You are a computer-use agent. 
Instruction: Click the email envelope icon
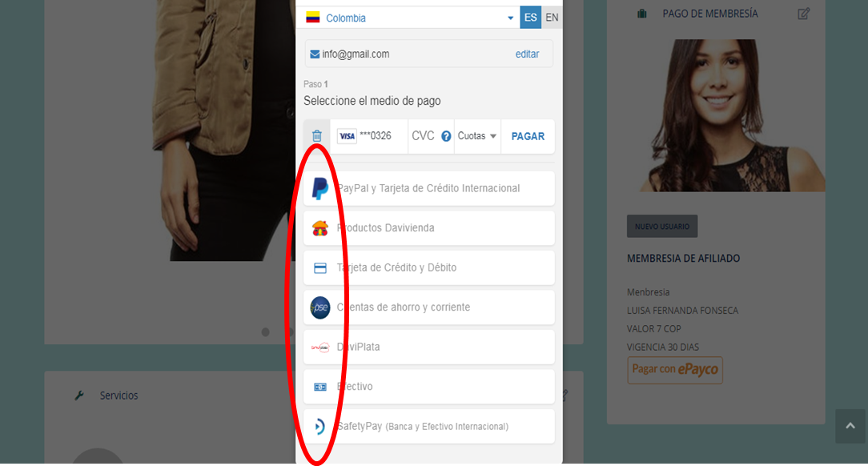tap(315, 54)
